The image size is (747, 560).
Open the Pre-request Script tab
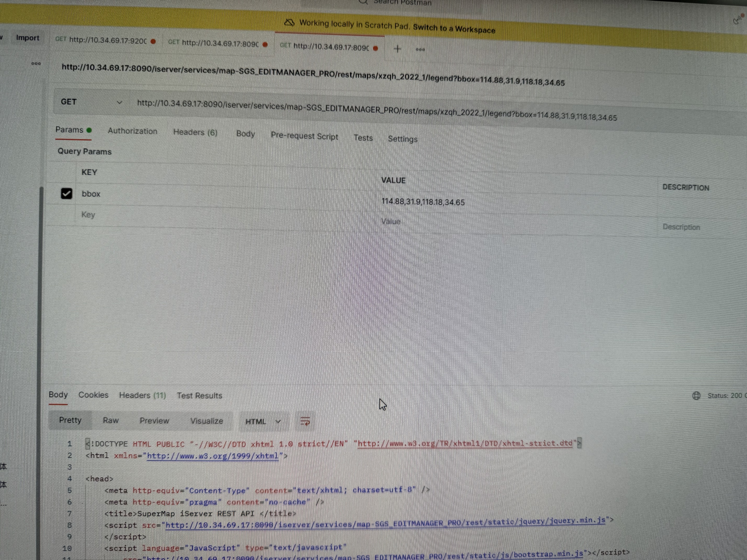(x=304, y=136)
